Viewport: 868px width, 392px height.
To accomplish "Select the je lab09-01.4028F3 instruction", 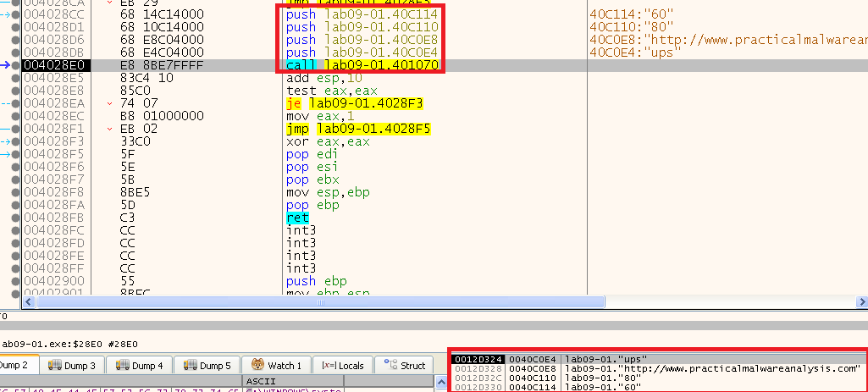I will (x=355, y=103).
